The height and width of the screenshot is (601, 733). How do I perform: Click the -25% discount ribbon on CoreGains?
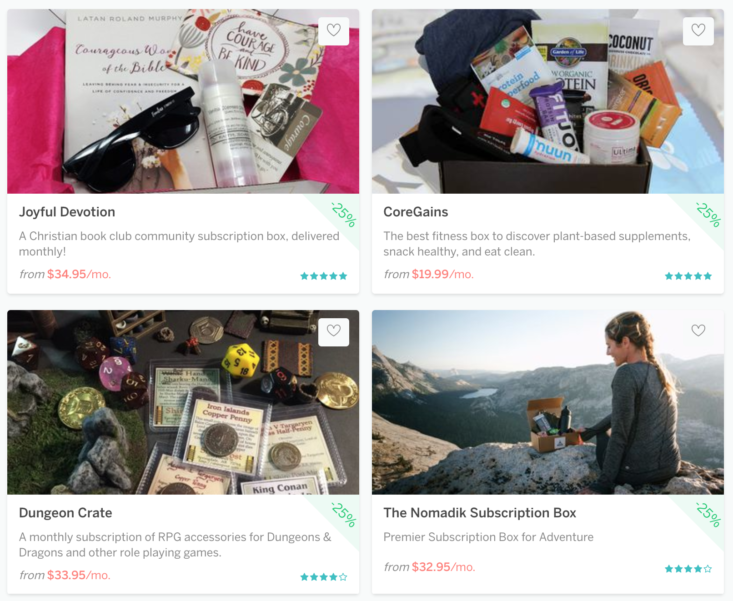708,215
